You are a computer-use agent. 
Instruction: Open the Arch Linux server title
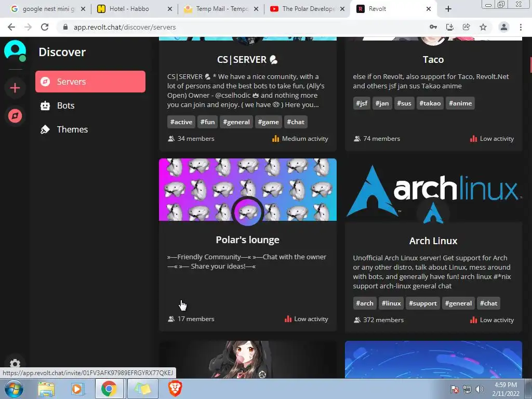click(433, 241)
